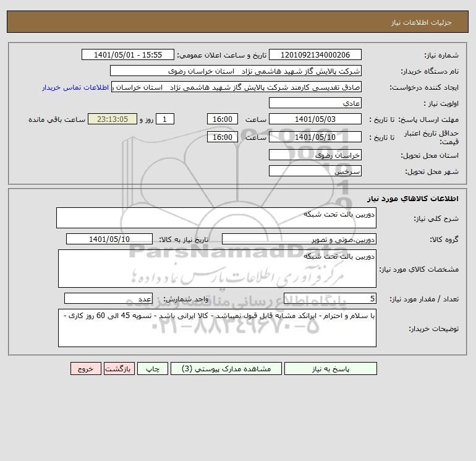Click the پاسخ به نیاز button
The height and width of the screenshot is (461, 476).
[x=331, y=369]
